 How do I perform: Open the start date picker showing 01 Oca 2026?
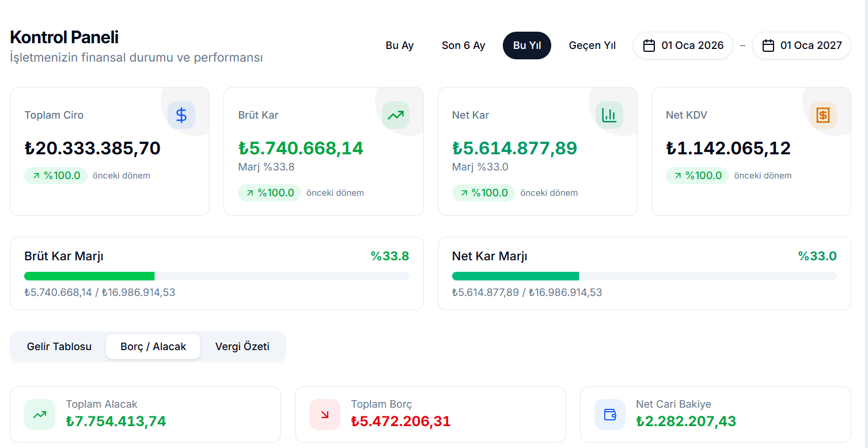pyautogui.click(x=683, y=45)
